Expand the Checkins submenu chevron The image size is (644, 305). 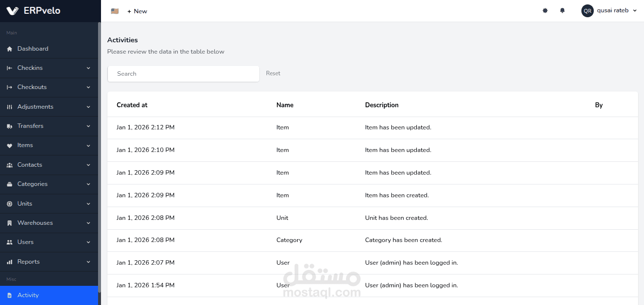coord(89,68)
